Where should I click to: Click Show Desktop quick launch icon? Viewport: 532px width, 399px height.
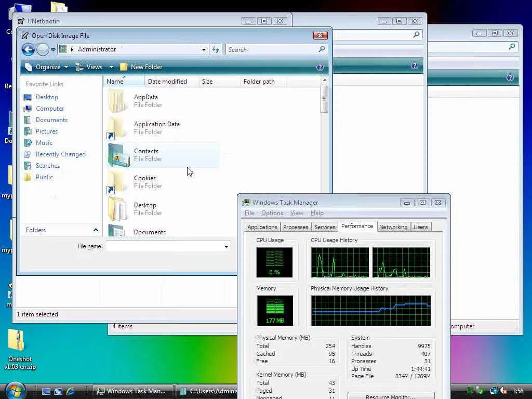[46, 391]
